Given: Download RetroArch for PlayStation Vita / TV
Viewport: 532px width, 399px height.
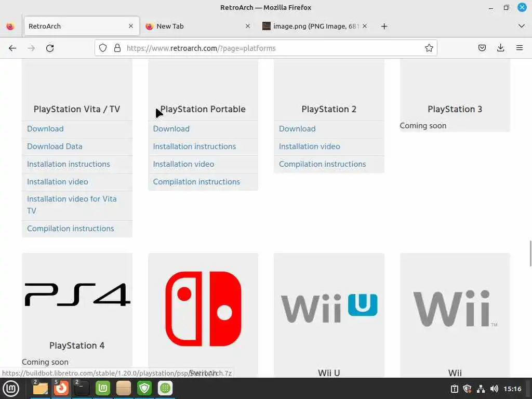Looking at the screenshot, I should pyautogui.click(x=46, y=129).
